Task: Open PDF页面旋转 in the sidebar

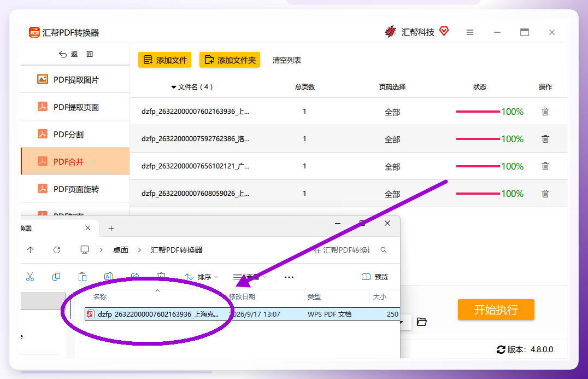Action: tap(75, 189)
